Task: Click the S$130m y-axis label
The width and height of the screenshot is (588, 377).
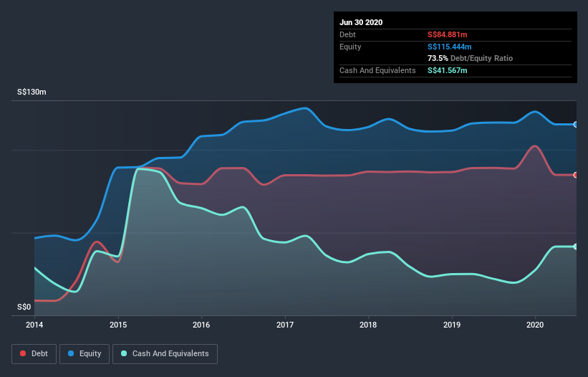Action: [32, 92]
